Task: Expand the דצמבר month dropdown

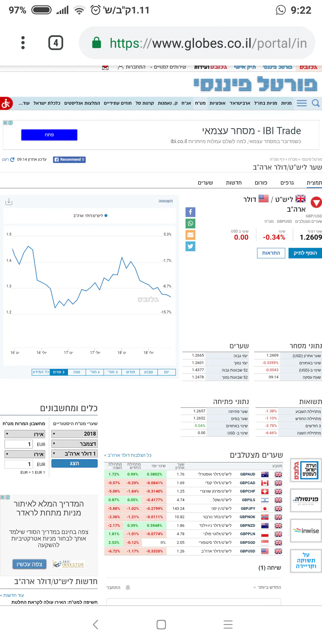Action: tap(75, 444)
